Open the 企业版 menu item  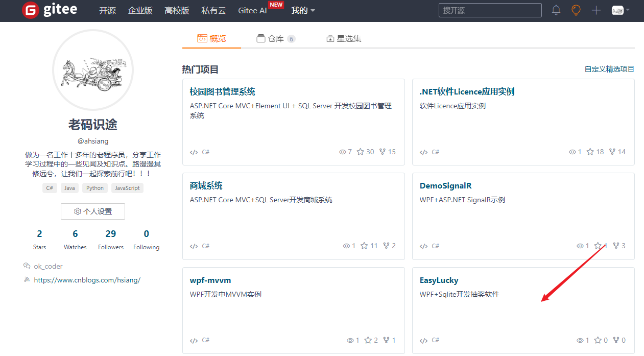(140, 10)
